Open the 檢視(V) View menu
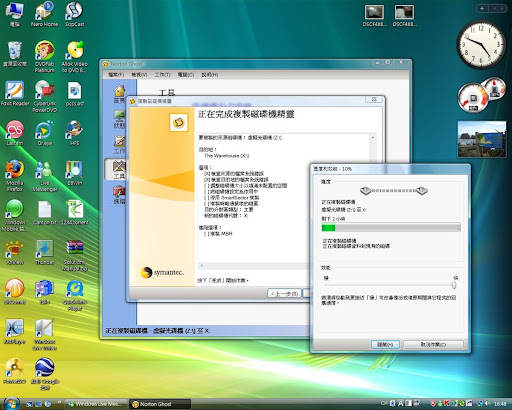 [139, 75]
